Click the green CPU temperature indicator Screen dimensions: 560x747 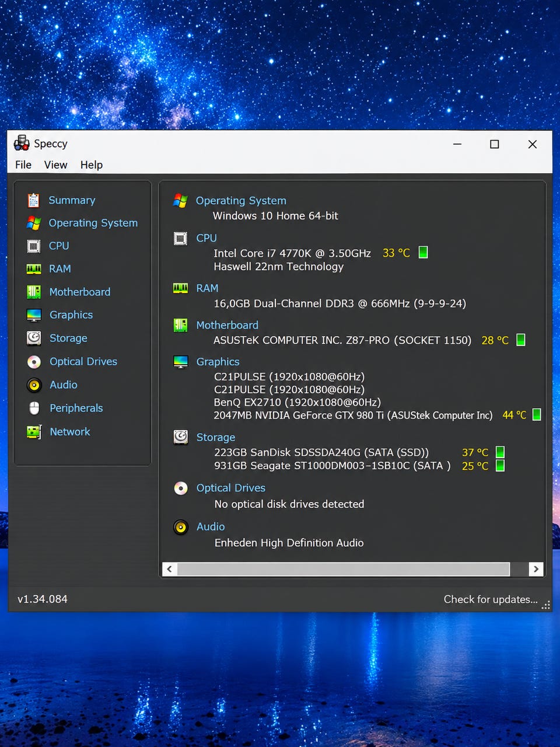coord(423,252)
